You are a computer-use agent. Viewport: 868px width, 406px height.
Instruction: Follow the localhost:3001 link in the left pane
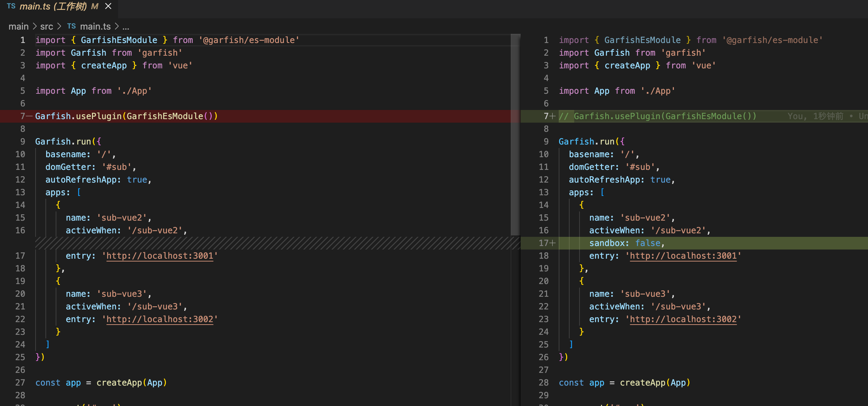pos(160,256)
